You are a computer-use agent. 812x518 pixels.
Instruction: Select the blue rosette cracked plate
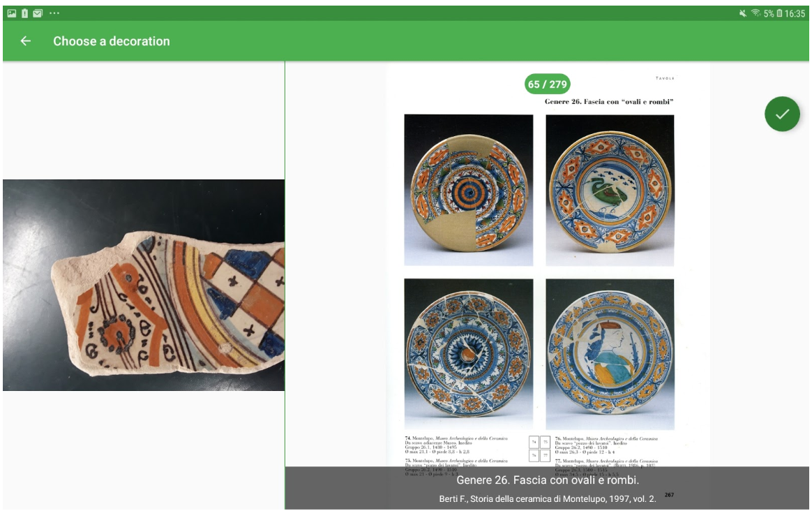[x=469, y=355]
